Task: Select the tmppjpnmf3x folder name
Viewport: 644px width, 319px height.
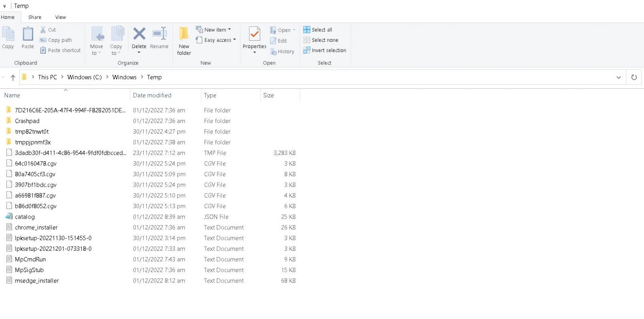Action: (x=33, y=142)
